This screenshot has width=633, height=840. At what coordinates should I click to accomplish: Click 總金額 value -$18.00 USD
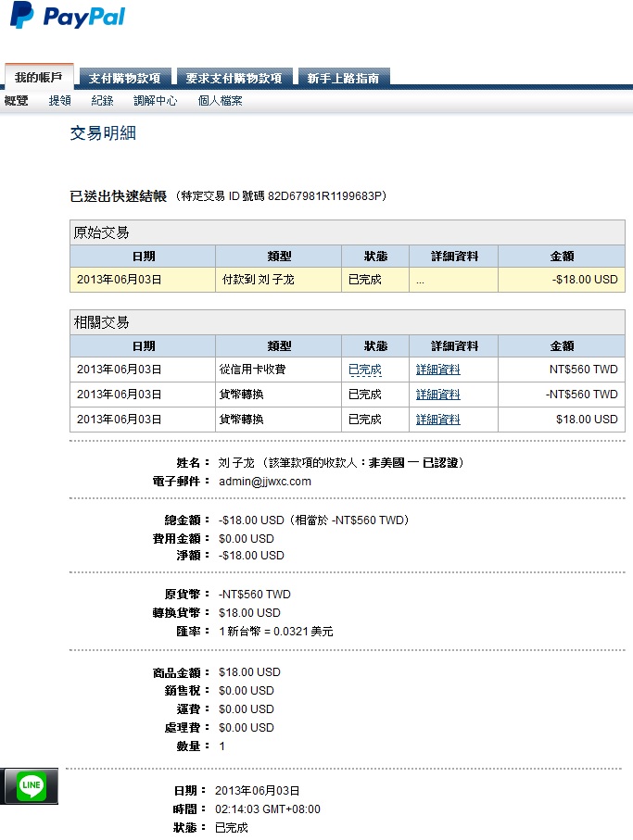click(x=251, y=520)
